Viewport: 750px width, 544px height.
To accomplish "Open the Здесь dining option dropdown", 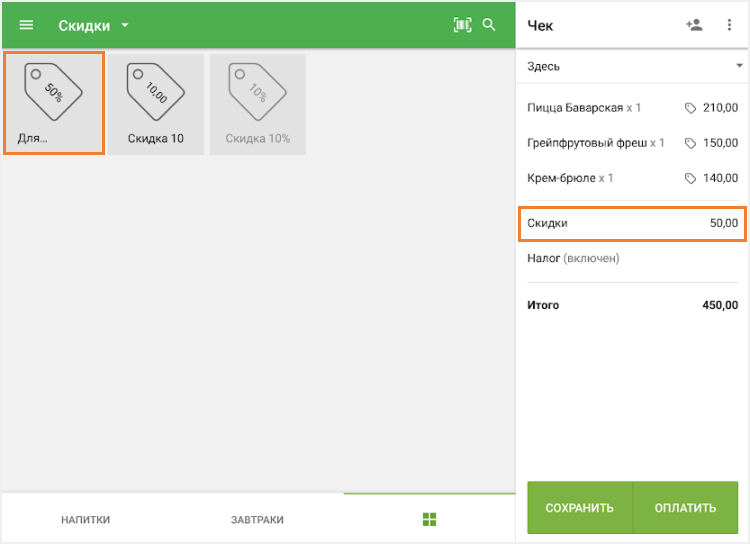I will tap(632, 66).
